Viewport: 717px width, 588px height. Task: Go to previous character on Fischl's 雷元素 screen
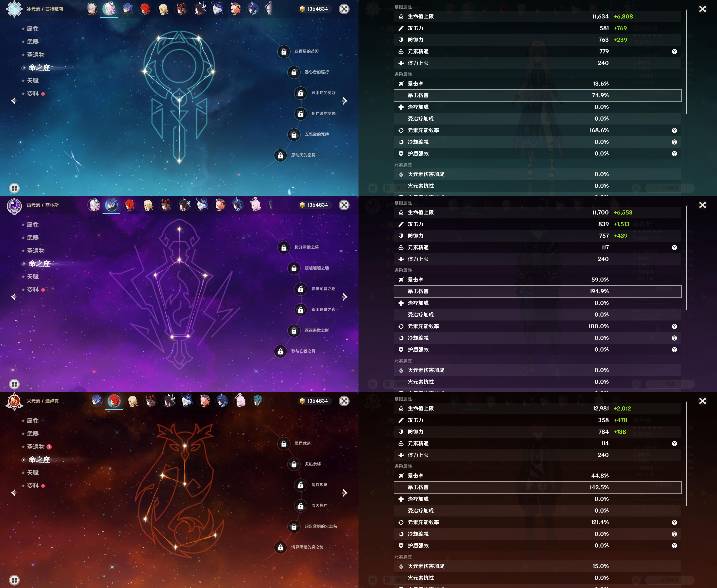tap(14, 297)
